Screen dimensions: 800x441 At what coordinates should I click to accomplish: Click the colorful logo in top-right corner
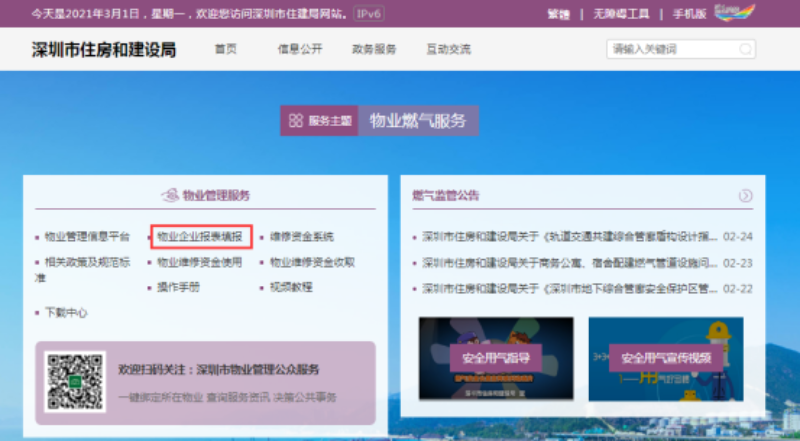click(770, 14)
